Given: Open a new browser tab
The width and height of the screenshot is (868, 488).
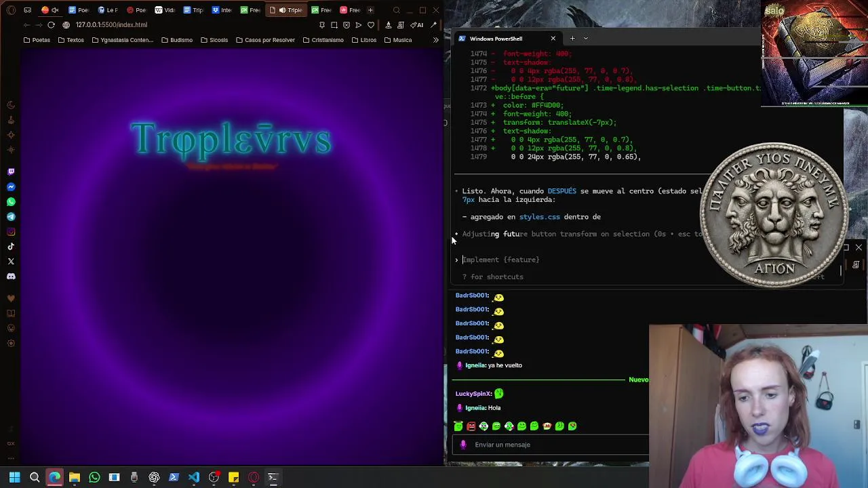Looking at the screenshot, I should [x=370, y=10].
